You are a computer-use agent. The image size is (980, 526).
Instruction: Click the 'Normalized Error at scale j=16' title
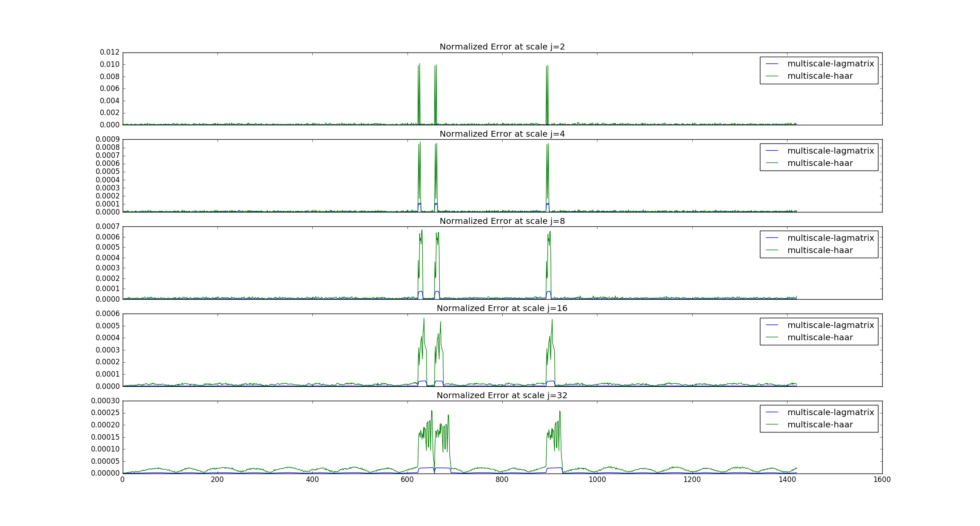(x=502, y=308)
